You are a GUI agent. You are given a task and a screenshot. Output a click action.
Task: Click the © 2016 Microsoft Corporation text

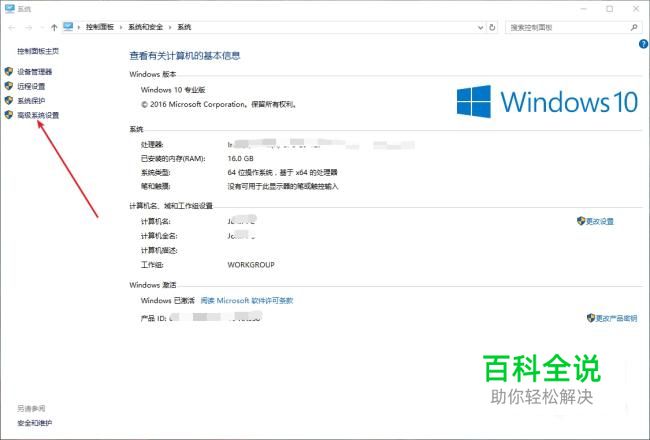219,105
